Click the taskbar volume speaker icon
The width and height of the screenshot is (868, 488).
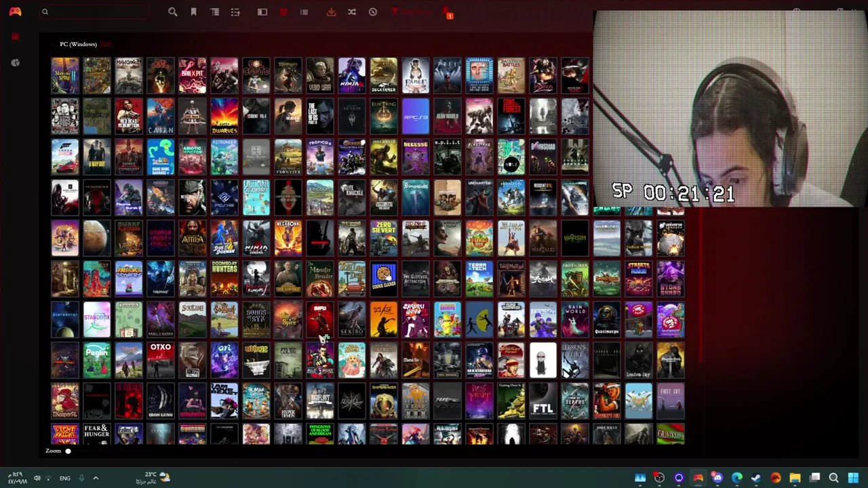37,478
